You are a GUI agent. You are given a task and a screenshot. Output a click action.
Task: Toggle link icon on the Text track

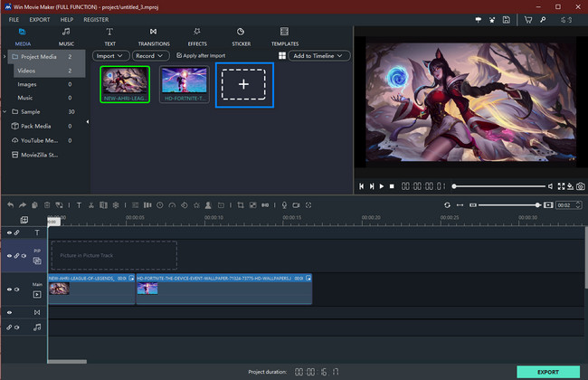click(16, 233)
